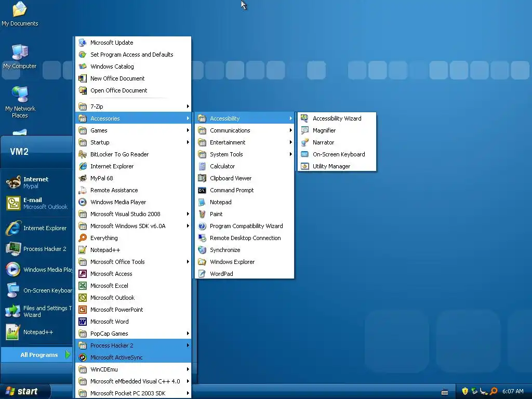The width and height of the screenshot is (532, 399).
Task: Expand the Startup folder
Action: [134, 142]
